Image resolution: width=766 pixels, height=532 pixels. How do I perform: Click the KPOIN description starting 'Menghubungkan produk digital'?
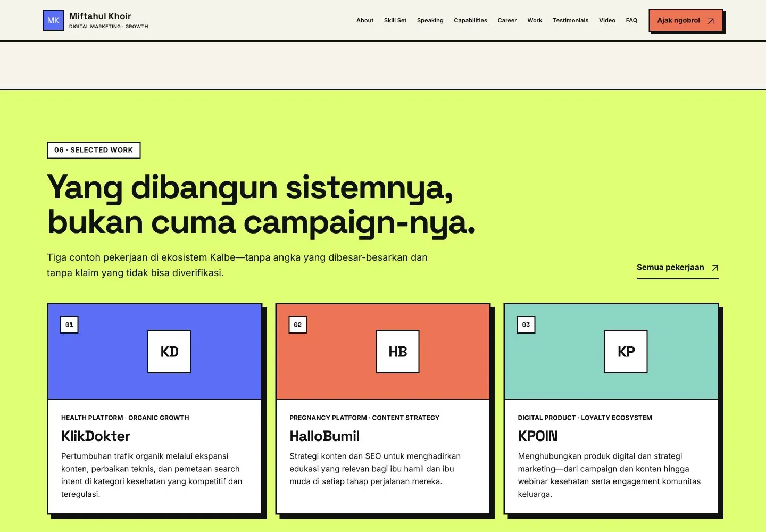(x=610, y=475)
